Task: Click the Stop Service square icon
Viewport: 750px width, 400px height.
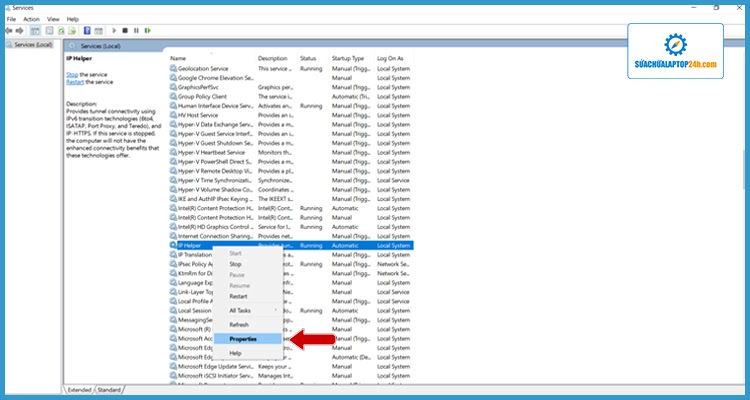Action: pyautogui.click(x=124, y=31)
